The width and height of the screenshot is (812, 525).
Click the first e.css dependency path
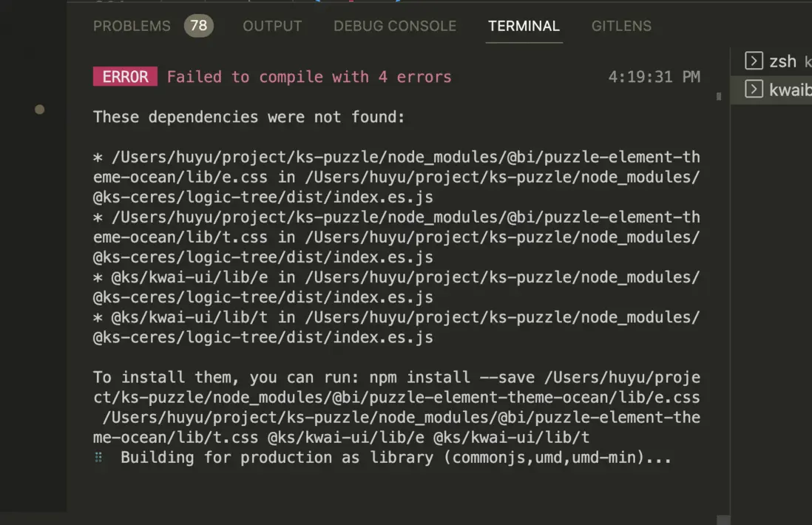[396, 157]
